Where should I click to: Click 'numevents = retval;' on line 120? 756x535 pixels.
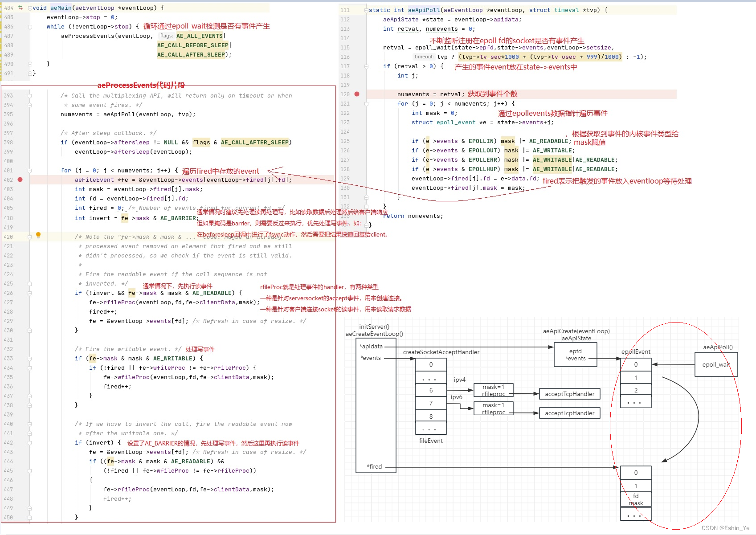[x=431, y=94]
